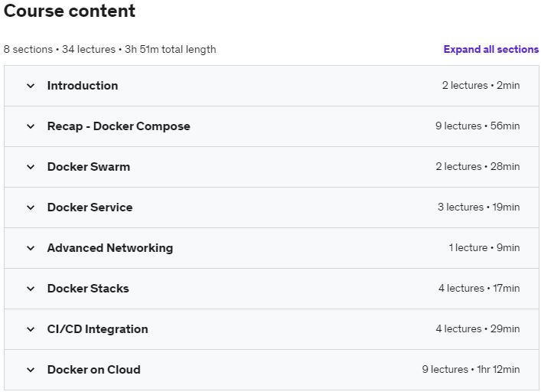
Task: Click the chevron beside Docker Swarm
Action: [31, 167]
